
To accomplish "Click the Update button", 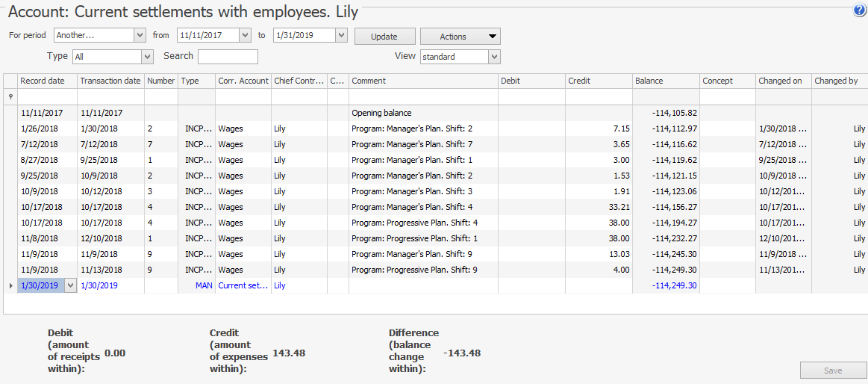I will click(x=384, y=37).
